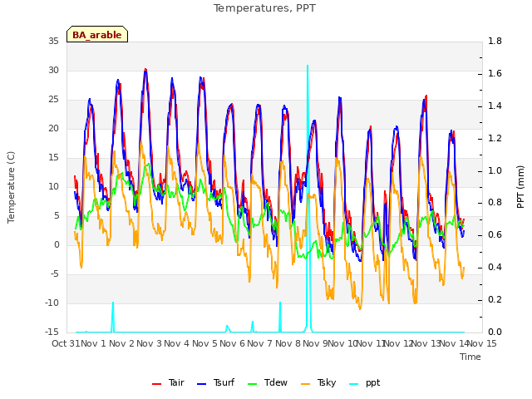The image size is (532, 399).
Task: Click the 1.0 PPT axis label
Action: [x=495, y=170]
